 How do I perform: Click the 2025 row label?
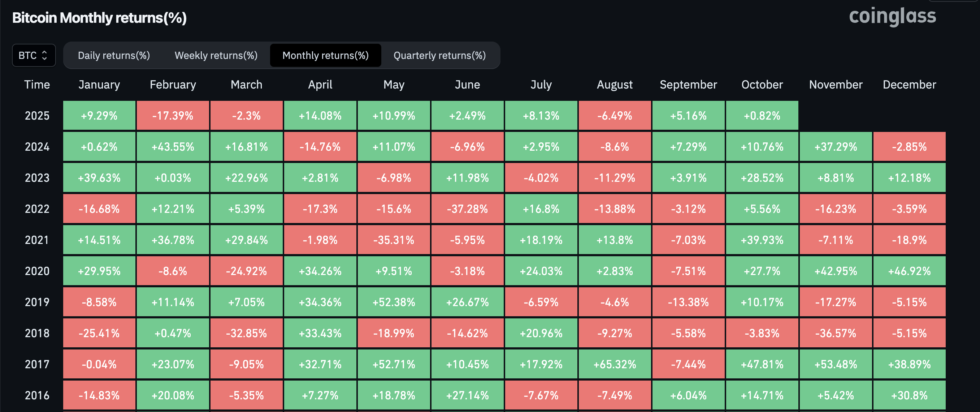pyautogui.click(x=37, y=115)
